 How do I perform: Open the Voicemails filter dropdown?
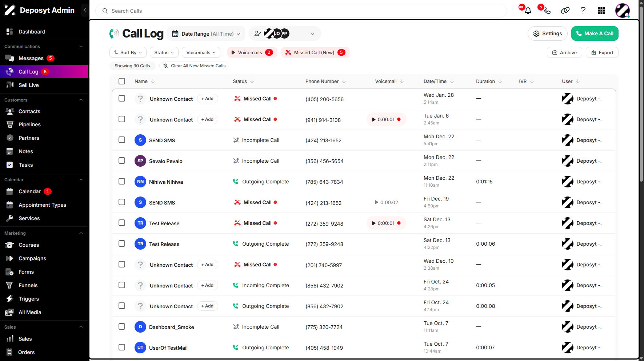point(201,52)
